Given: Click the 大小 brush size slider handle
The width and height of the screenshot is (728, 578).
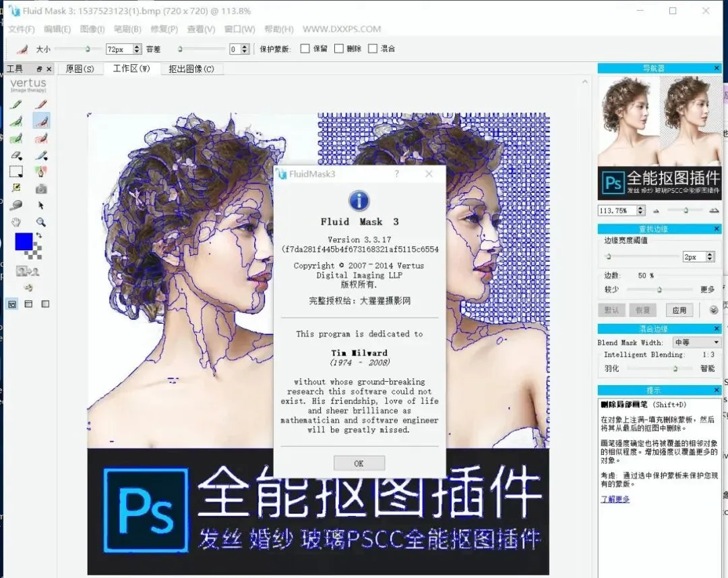Looking at the screenshot, I should 87,49.
